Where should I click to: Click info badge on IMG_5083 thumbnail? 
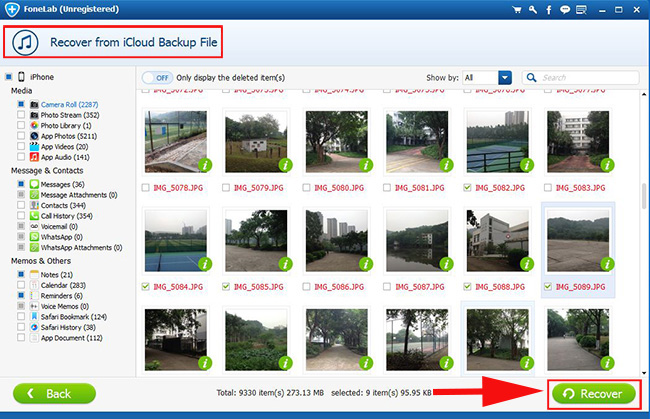point(607,165)
